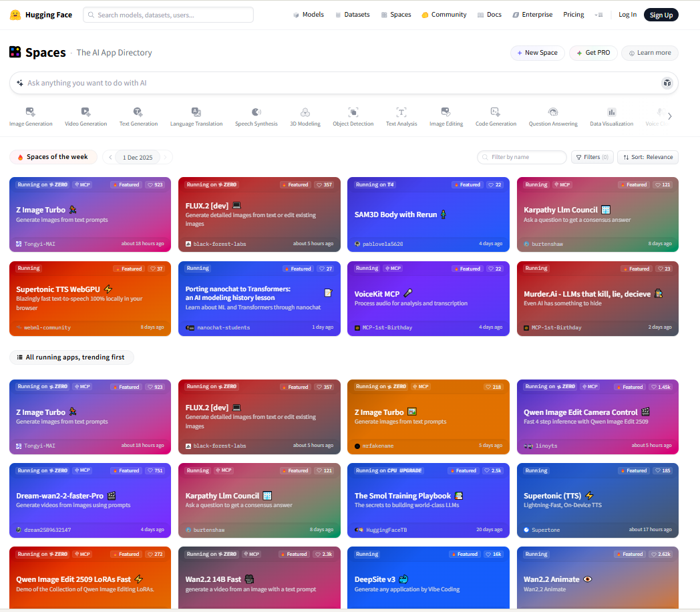Click heart count on Supertonic TTS WebGPU card
The width and height of the screenshot is (700, 612).
157,269
